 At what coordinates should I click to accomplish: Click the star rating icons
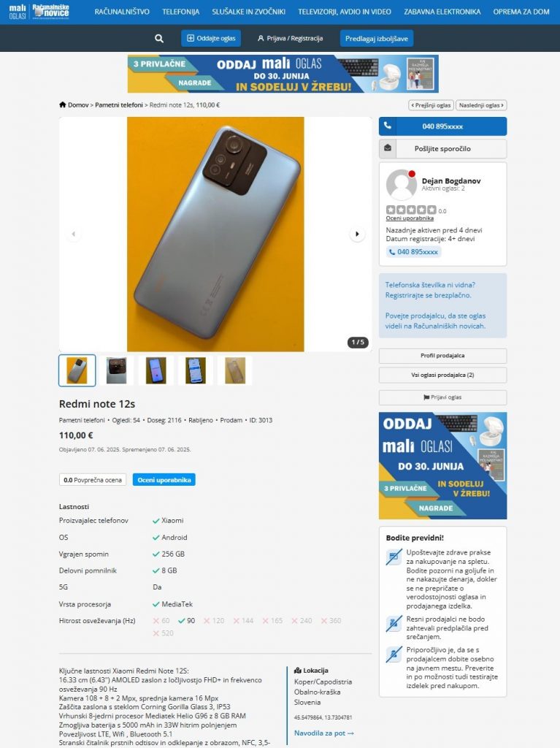[x=411, y=210]
